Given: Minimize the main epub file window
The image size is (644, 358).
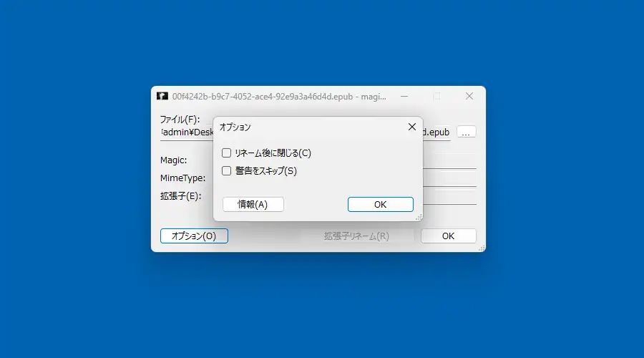Looking at the screenshot, I should coord(404,96).
